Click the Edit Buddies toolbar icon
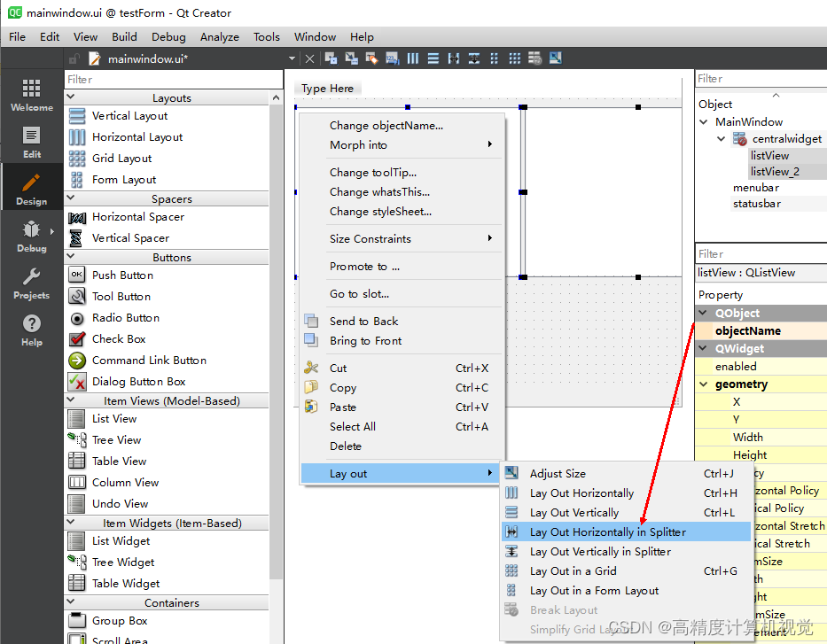Image resolution: width=827 pixels, height=644 pixels. (x=371, y=58)
